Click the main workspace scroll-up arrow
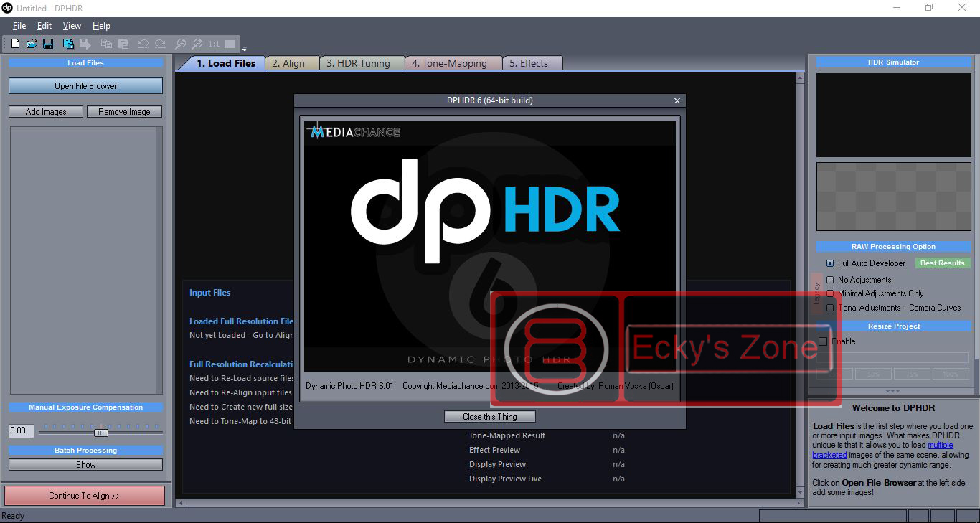Viewport: 980px width, 523px height. point(800,76)
